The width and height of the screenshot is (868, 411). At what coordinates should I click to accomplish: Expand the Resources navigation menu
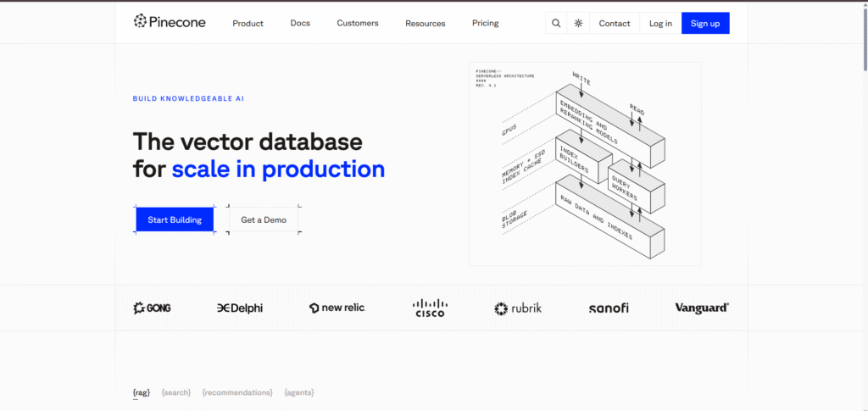click(x=425, y=23)
